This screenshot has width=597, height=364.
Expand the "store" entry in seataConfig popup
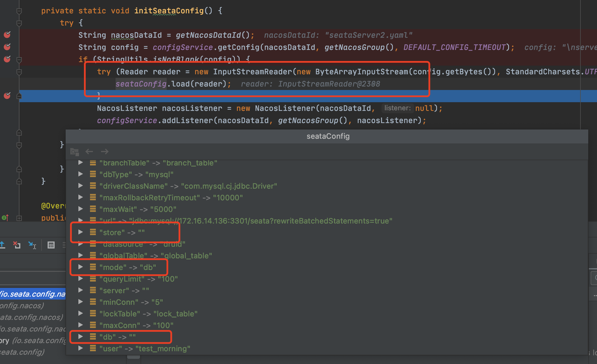click(81, 232)
